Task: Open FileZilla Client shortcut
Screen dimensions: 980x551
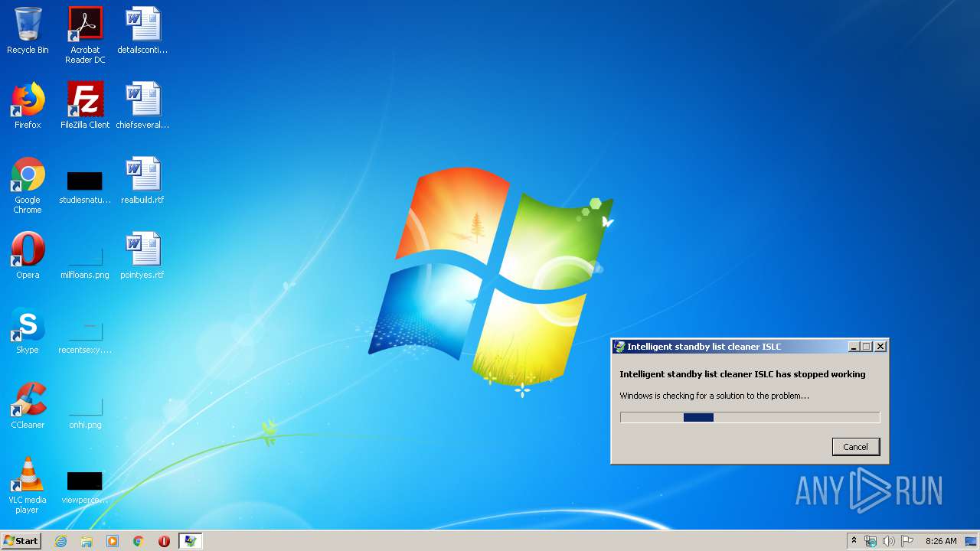Action: pos(85,106)
